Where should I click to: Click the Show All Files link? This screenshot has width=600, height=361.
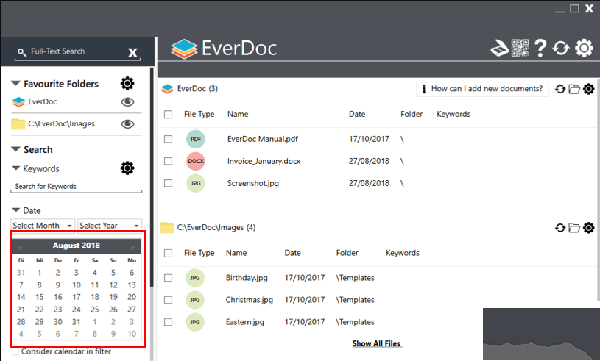(377, 343)
